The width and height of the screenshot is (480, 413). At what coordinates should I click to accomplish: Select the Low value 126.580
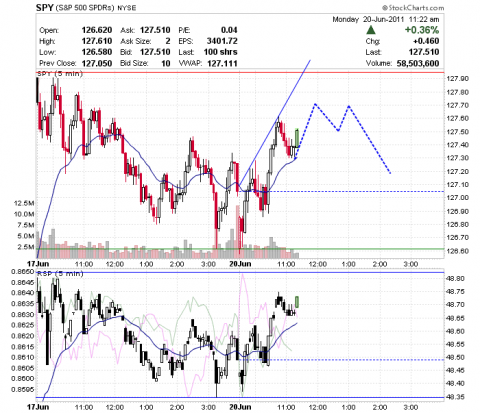click(x=97, y=52)
